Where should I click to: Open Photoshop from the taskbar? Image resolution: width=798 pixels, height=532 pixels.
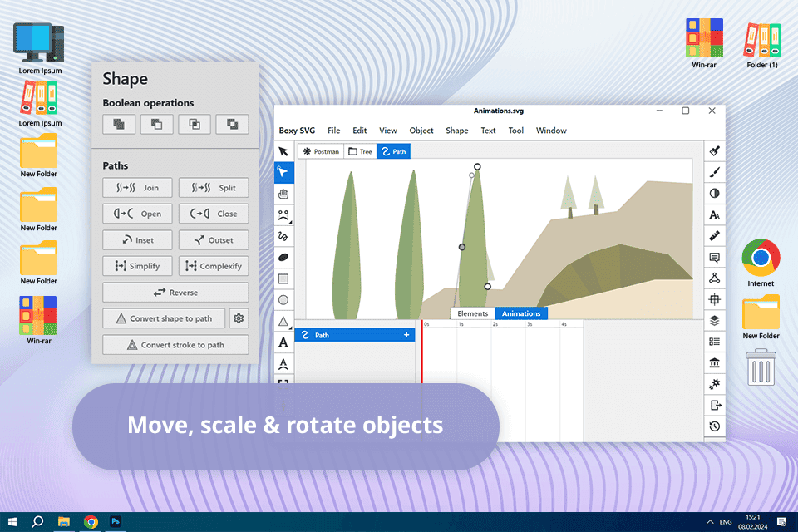tap(116, 521)
